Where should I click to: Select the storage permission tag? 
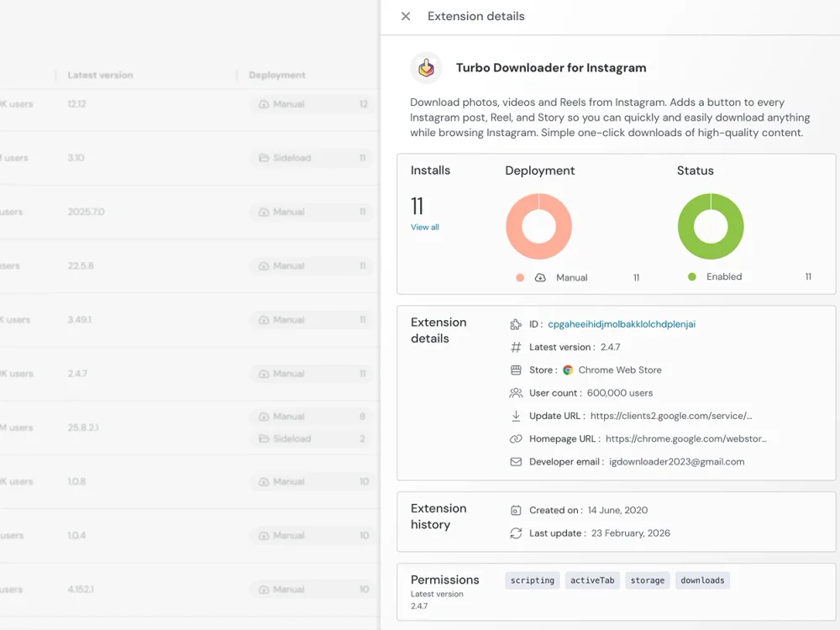[x=647, y=580]
